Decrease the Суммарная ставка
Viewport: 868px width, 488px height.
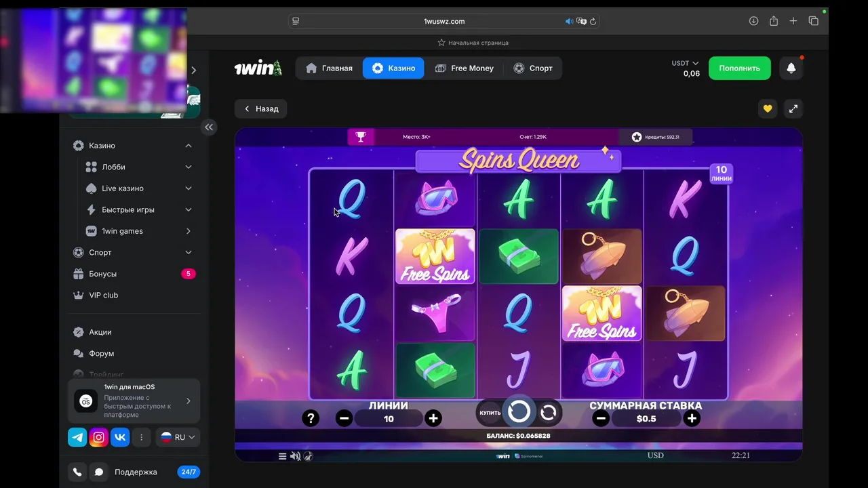click(x=600, y=418)
